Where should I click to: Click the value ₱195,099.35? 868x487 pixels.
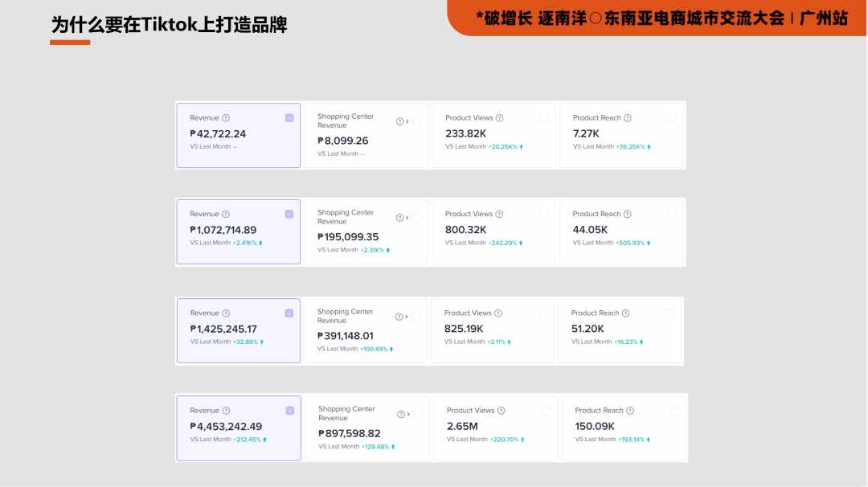click(348, 237)
